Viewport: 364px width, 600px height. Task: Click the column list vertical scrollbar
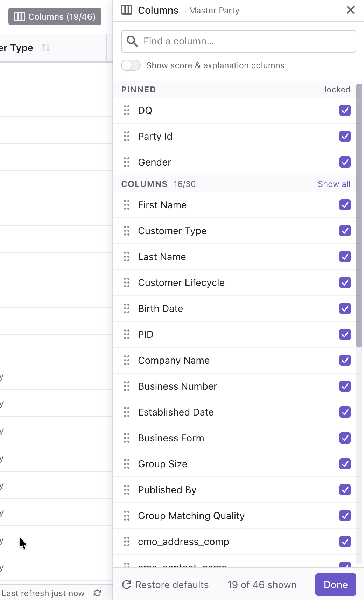(359, 215)
